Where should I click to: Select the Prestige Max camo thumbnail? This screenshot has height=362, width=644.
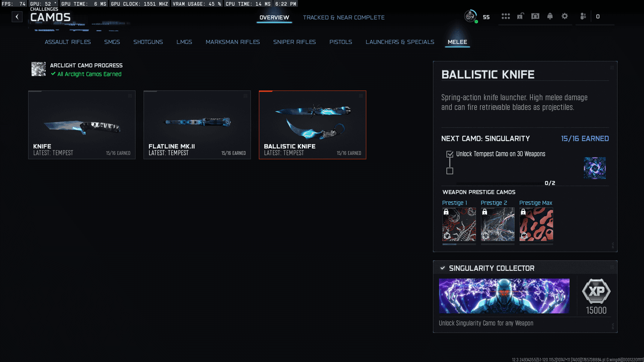[536, 225]
